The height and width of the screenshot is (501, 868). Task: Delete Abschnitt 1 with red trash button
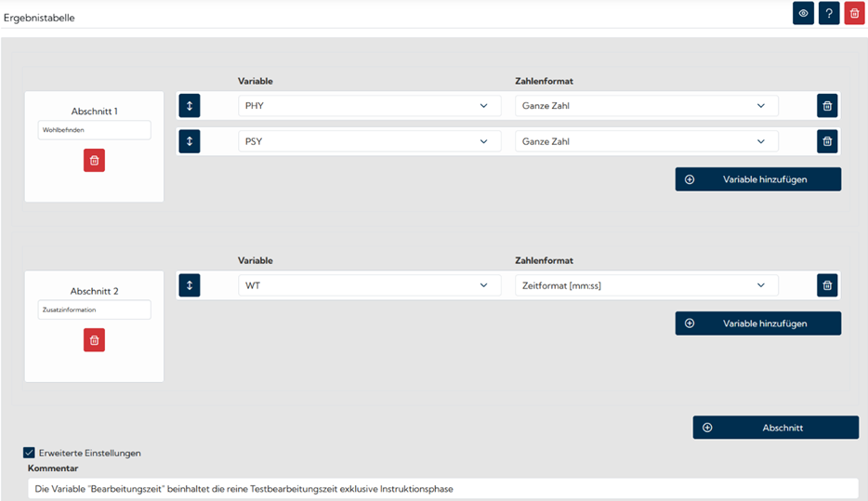(x=94, y=161)
